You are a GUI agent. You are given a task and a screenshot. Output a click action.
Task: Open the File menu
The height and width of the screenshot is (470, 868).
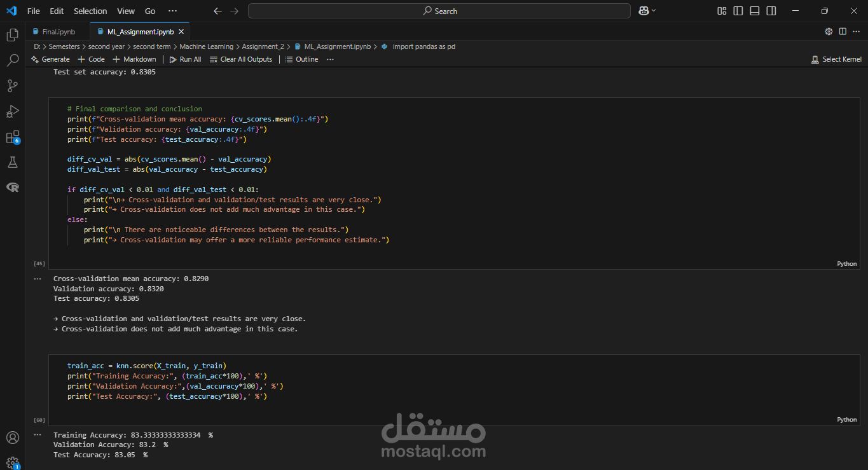33,11
